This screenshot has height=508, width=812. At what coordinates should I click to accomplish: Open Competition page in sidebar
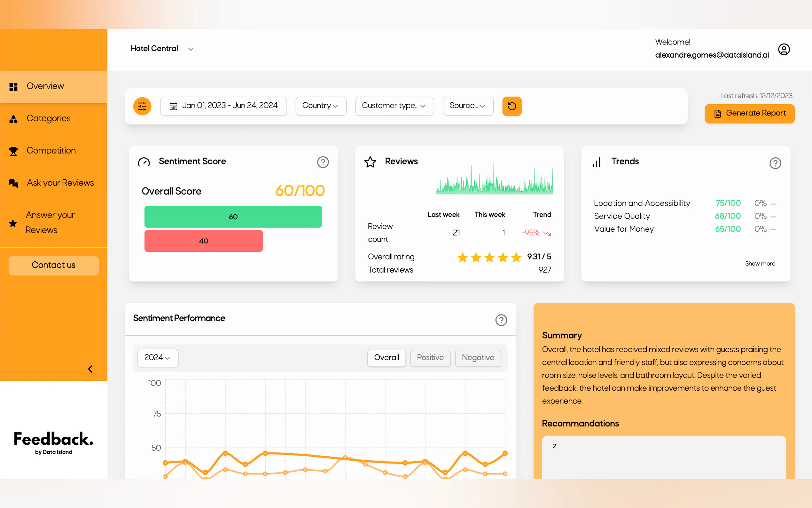pos(51,151)
